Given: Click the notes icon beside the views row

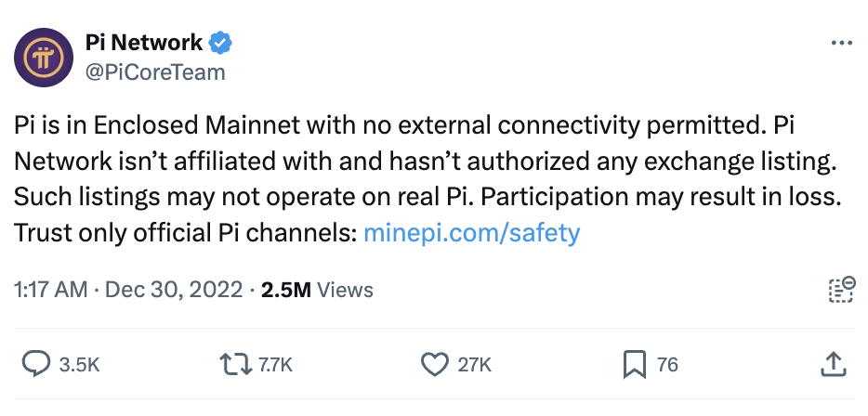Looking at the screenshot, I should coord(840,290).
